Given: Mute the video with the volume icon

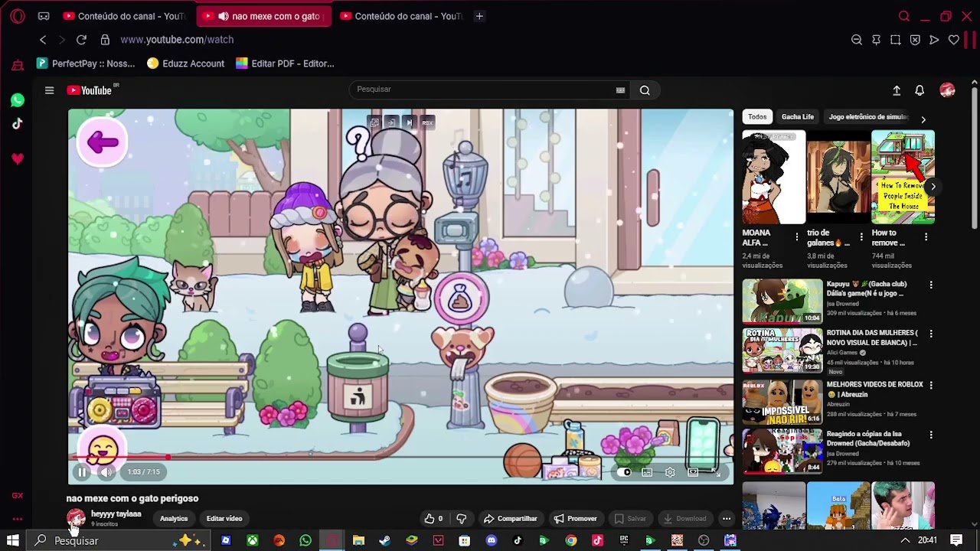Looking at the screenshot, I should pyautogui.click(x=106, y=472).
